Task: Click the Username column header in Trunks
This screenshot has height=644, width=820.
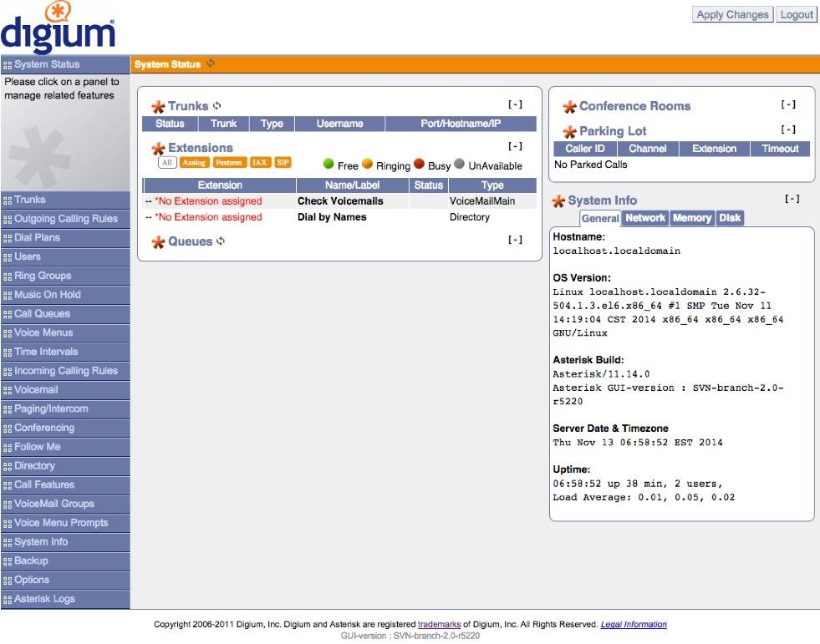Action: pos(340,124)
